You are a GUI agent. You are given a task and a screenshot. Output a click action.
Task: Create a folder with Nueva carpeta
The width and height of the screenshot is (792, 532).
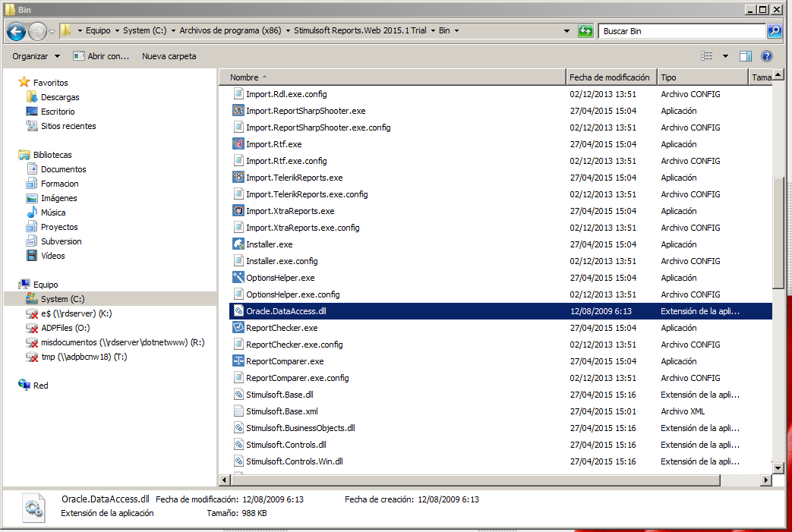169,56
